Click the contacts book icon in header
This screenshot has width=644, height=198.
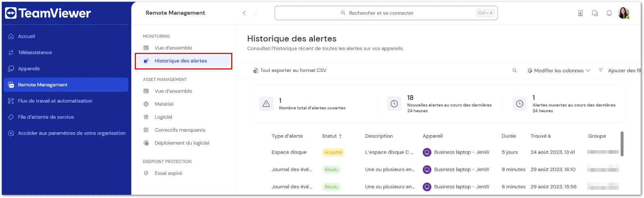[580, 13]
